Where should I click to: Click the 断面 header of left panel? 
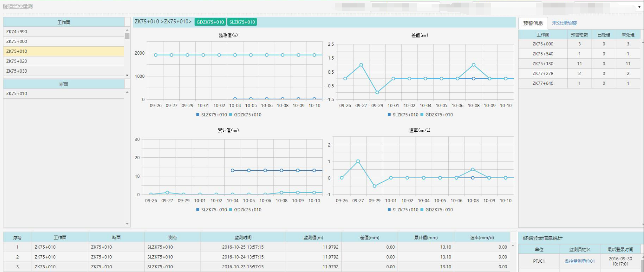64,84
